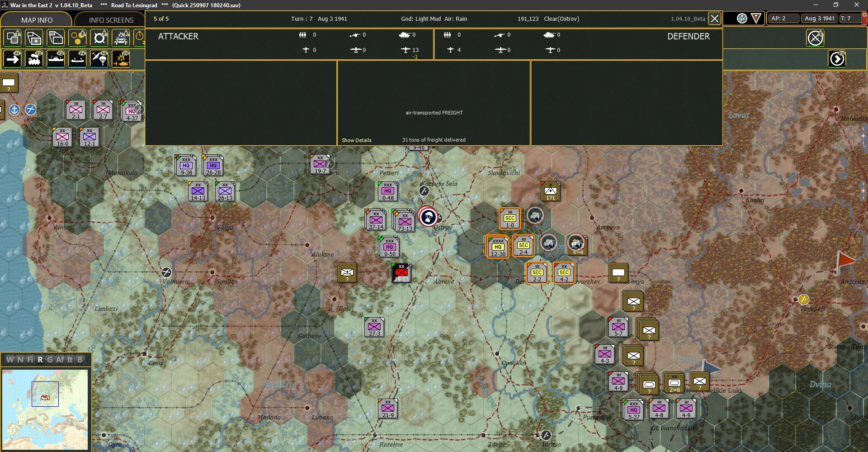Select the B minimap region button
The image size is (868, 452).
coord(80,360)
